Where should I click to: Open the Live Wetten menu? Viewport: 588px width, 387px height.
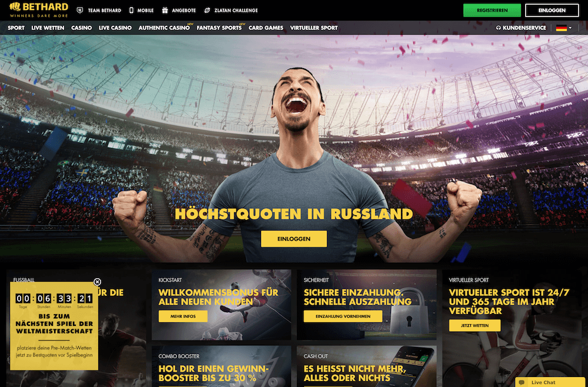coord(48,28)
